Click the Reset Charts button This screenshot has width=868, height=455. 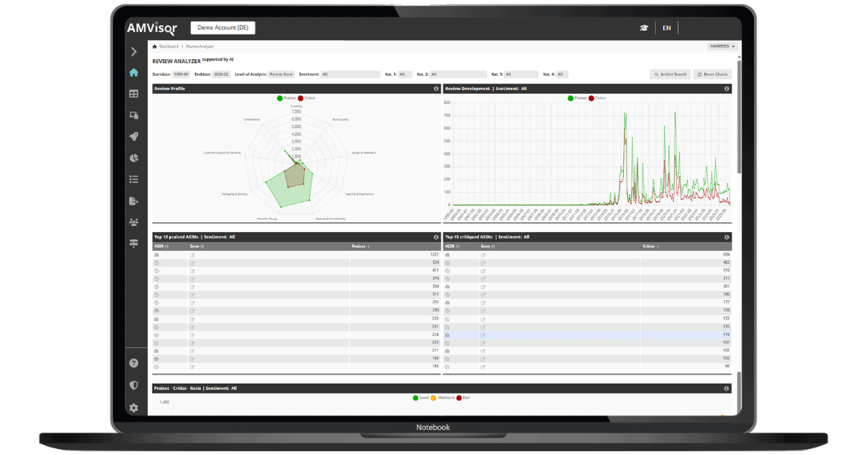pos(713,74)
